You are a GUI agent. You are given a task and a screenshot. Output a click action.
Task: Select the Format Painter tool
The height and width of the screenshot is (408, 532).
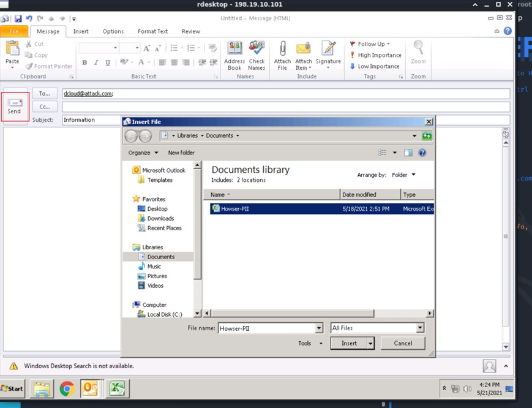pyautogui.click(x=49, y=66)
